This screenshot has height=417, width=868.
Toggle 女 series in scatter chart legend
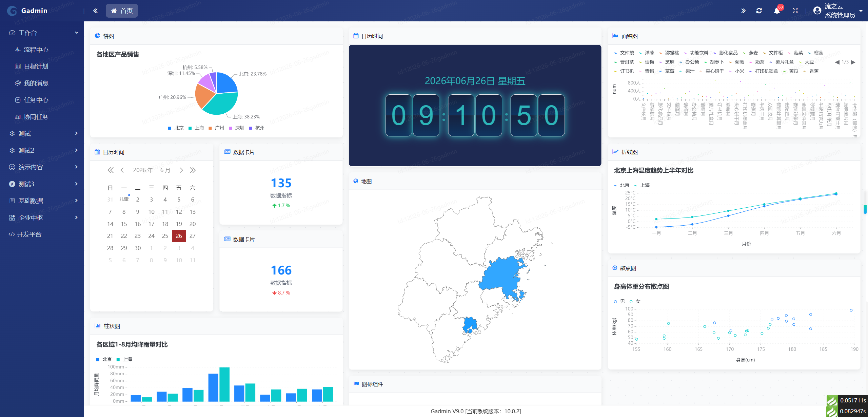(x=635, y=301)
